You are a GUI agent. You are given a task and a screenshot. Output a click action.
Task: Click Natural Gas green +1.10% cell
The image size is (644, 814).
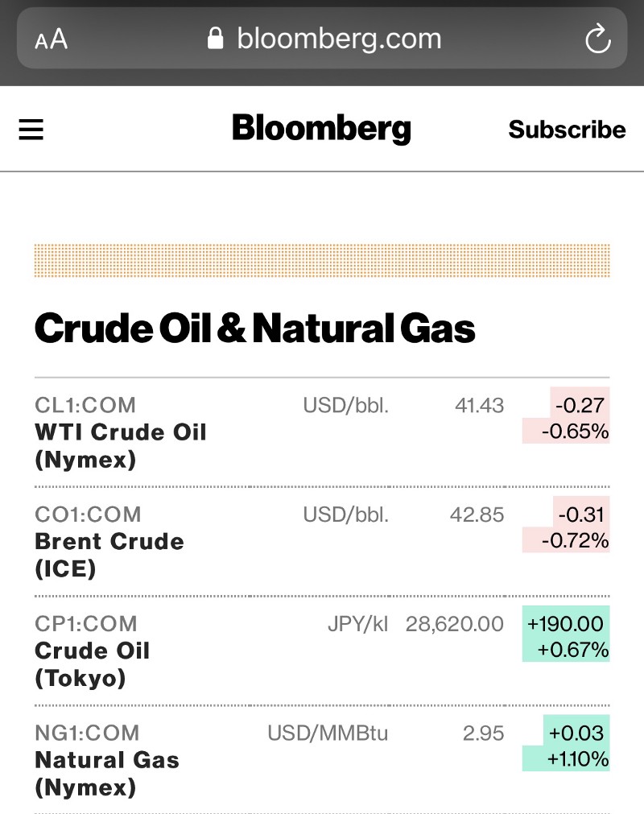576,759
